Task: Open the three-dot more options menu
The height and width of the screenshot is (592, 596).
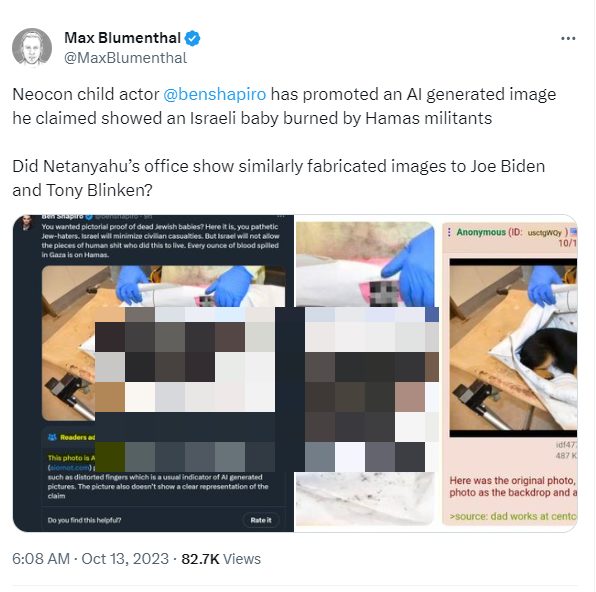Action: (x=568, y=38)
